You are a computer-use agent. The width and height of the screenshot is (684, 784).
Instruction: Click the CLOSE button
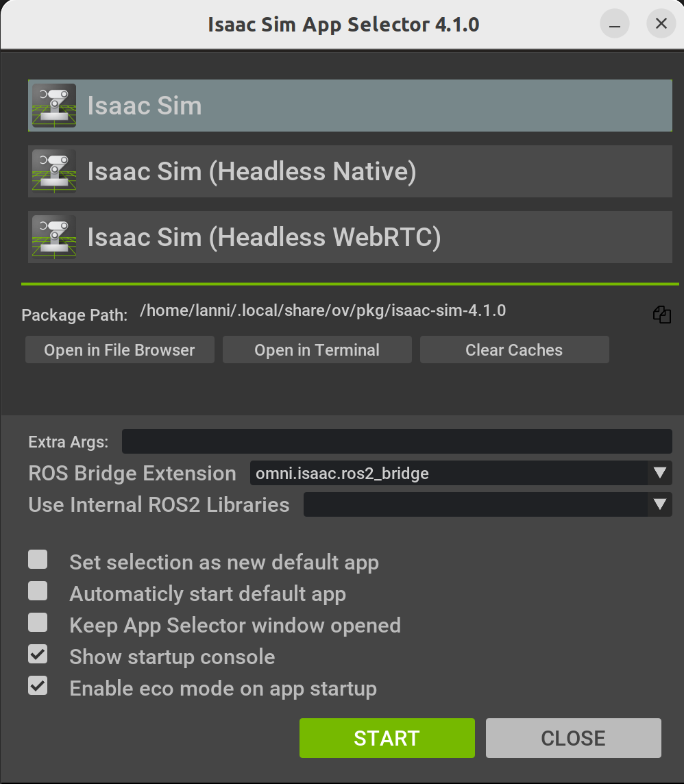point(574,738)
